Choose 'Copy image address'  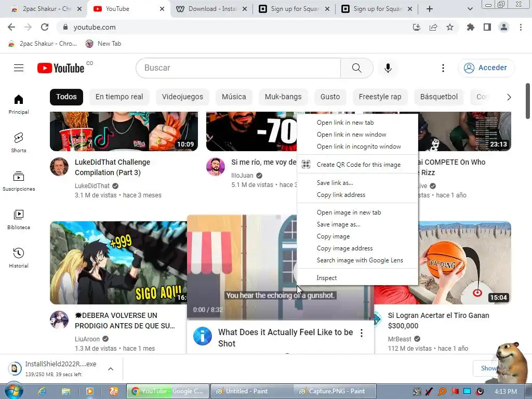click(357, 248)
